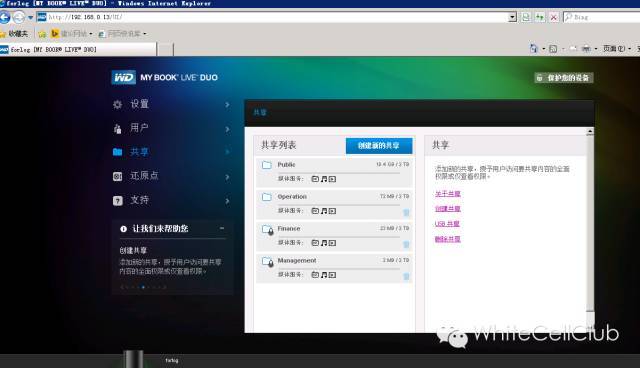Click the browser Refresh icon
The width and height of the screenshot is (640, 368).
pos(540,17)
